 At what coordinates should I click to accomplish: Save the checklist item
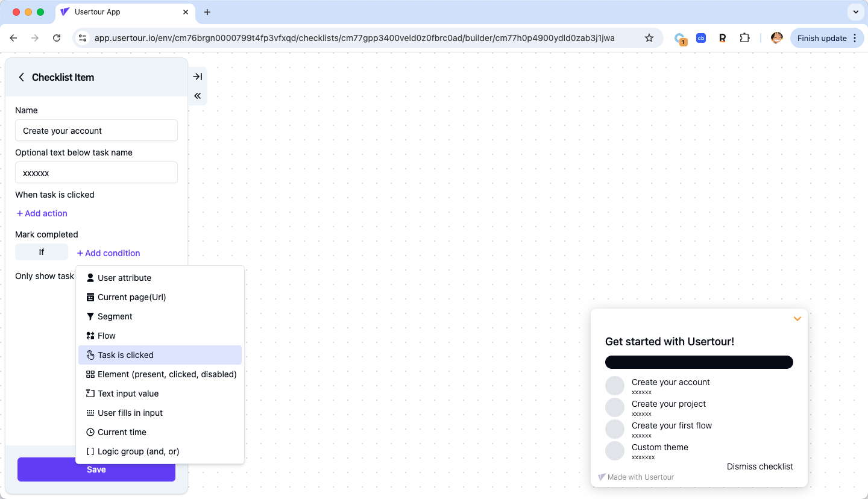point(96,469)
